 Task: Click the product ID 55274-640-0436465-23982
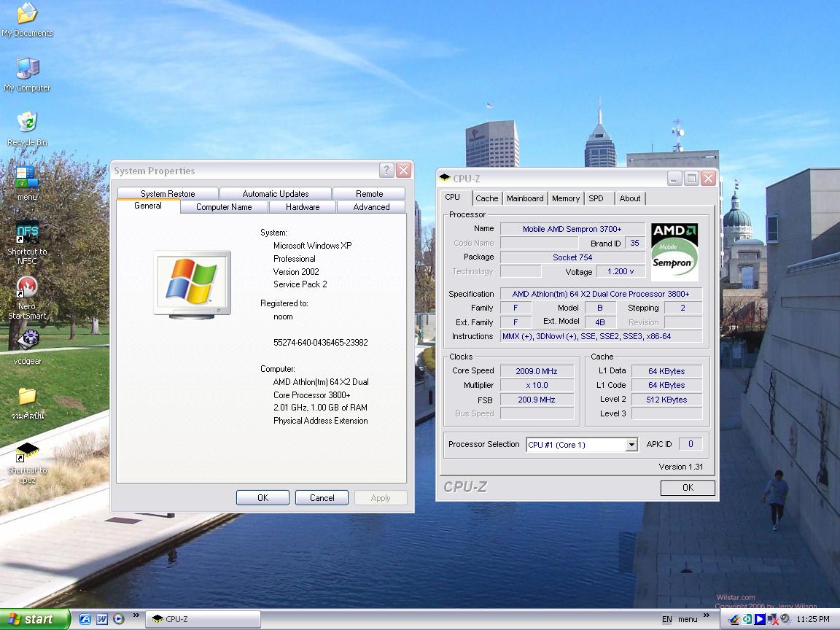[x=320, y=342]
